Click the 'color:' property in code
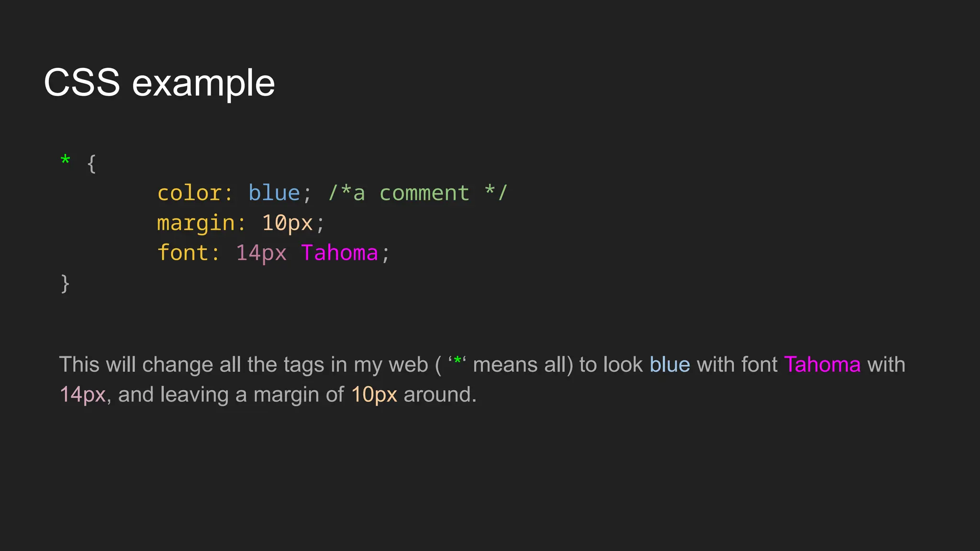Screen dimensions: 980x551 pyautogui.click(x=195, y=193)
